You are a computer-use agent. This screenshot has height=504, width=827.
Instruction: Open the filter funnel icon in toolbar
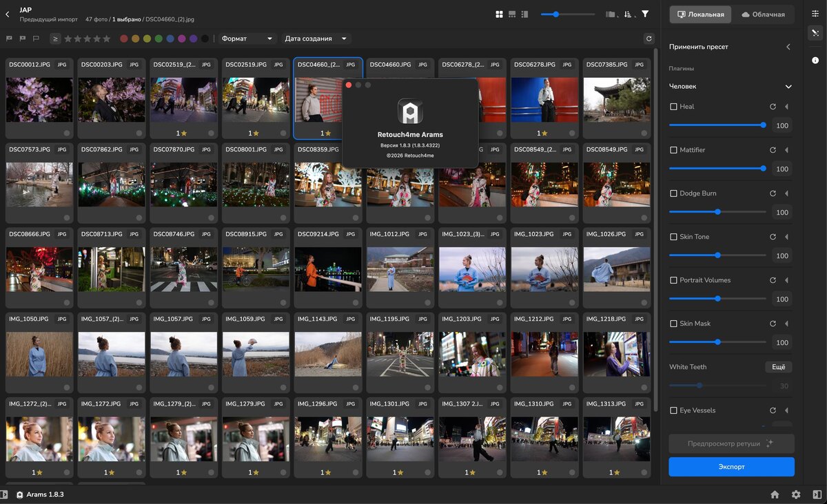tap(645, 14)
